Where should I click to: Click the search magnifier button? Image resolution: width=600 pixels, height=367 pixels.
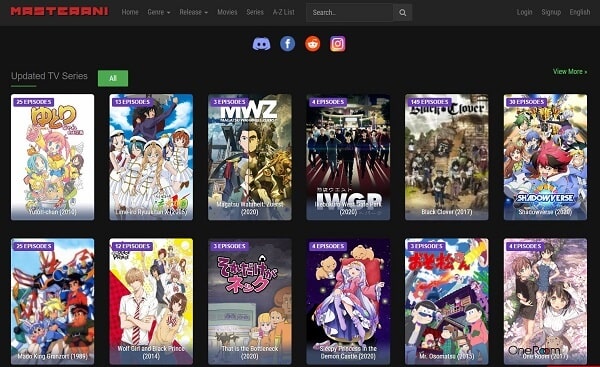(403, 13)
